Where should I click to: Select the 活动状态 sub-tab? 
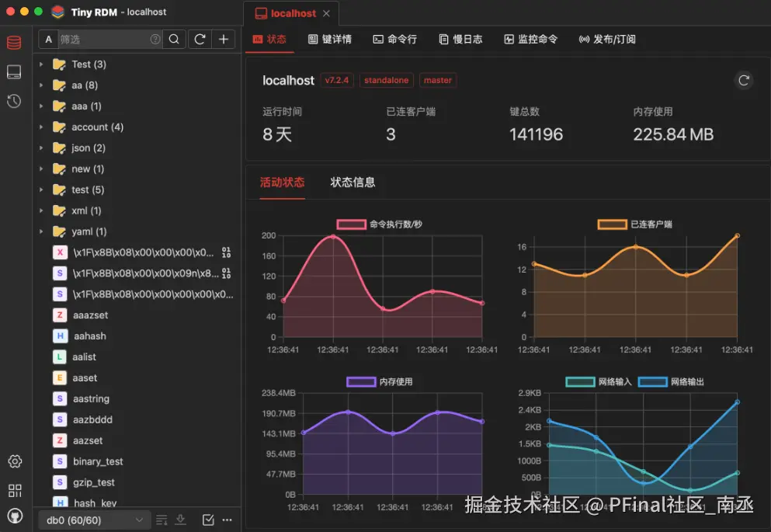[283, 183]
